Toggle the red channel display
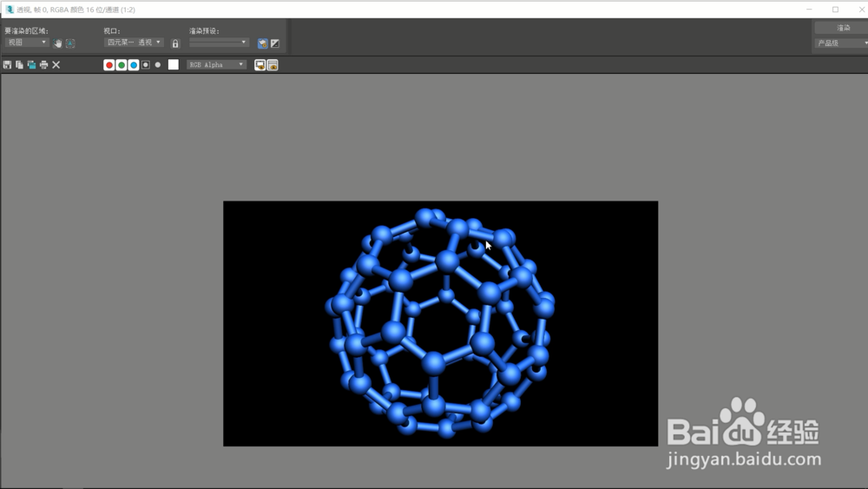868x489 pixels. [x=109, y=65]
